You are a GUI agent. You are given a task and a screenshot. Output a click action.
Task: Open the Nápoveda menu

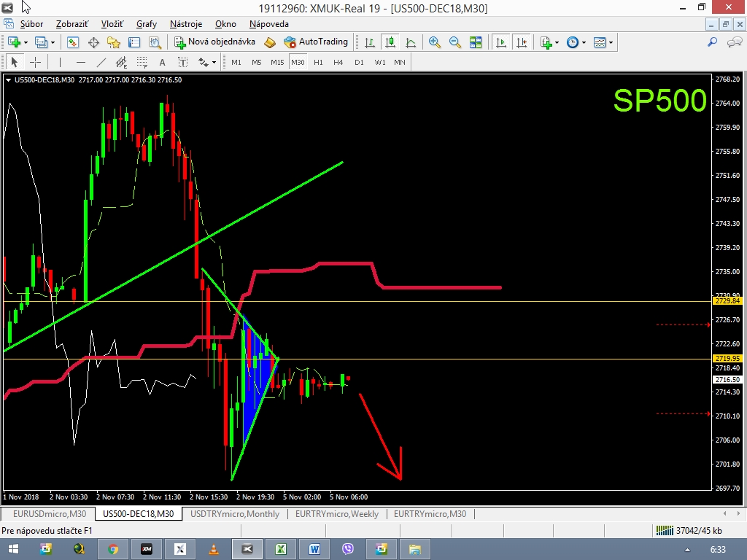pos(268,24)
